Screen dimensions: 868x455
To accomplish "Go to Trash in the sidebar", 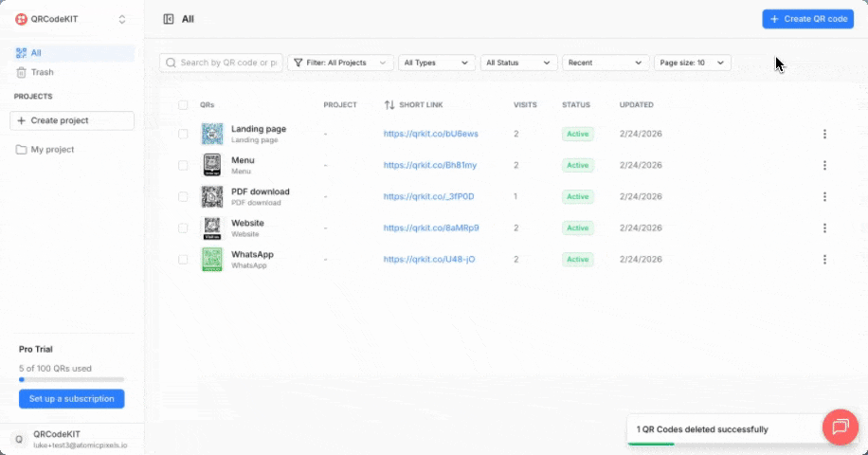I will coord(42,72).
